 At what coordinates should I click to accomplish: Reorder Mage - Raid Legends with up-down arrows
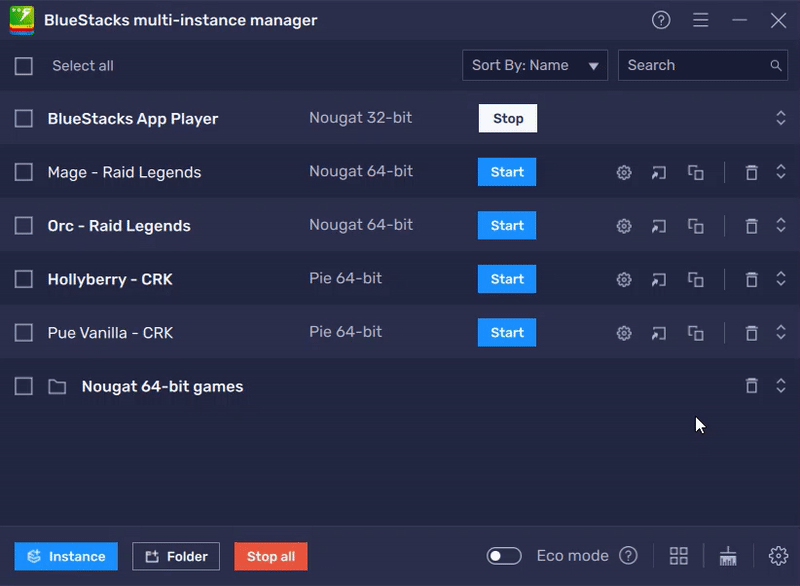pos(781,171)
